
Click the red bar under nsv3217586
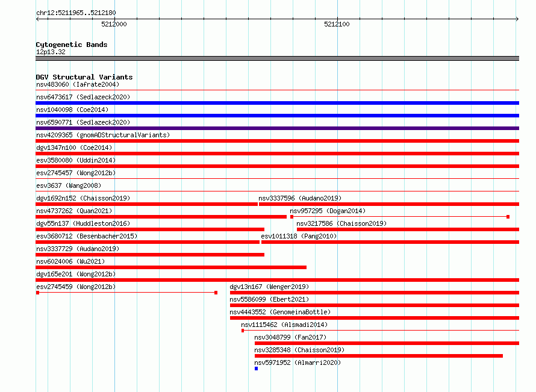point(408,229)
